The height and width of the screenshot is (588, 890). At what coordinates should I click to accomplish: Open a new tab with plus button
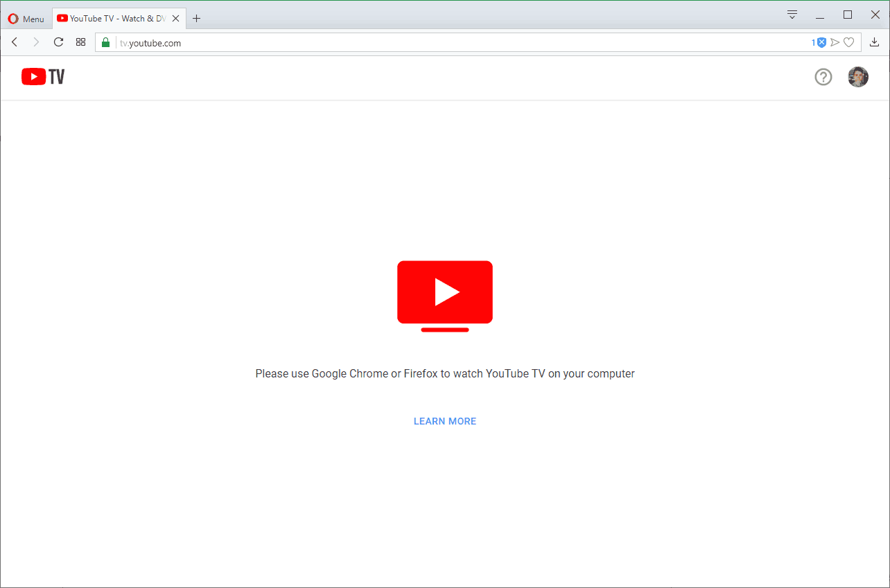(197, 19)
